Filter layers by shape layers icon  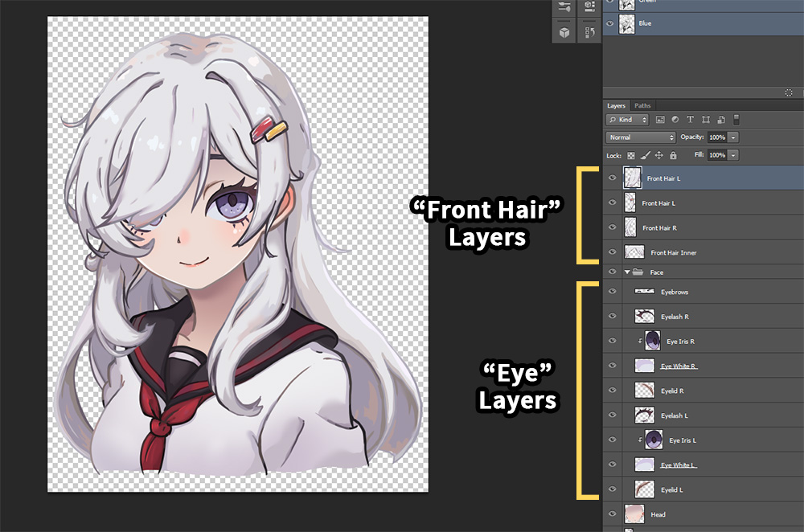706,120
